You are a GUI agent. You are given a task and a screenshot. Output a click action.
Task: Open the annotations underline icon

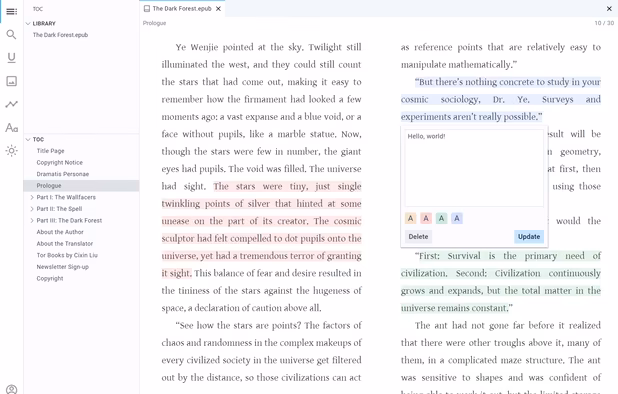tap(11, 58)
